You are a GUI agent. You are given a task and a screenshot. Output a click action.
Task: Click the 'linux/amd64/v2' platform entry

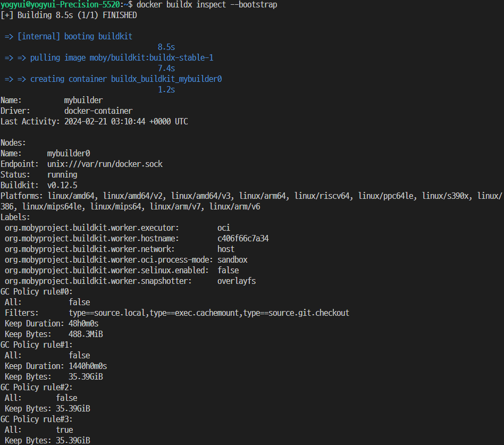coord(135,196)
